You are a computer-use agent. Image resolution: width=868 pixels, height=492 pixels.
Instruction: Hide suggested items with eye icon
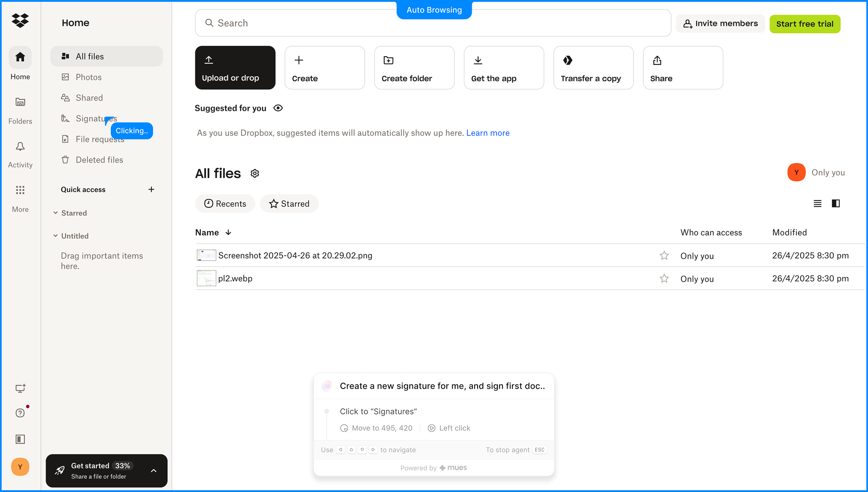(278, 108)
